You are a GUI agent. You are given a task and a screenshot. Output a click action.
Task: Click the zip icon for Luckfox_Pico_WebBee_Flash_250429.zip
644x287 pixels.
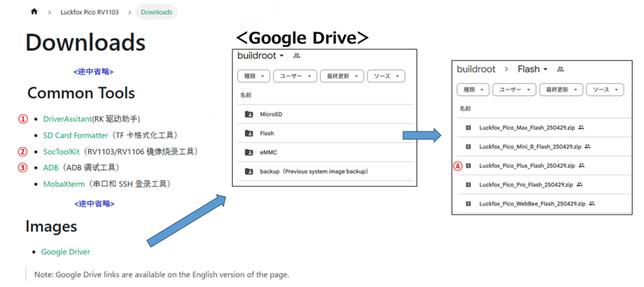coord(468,204)
